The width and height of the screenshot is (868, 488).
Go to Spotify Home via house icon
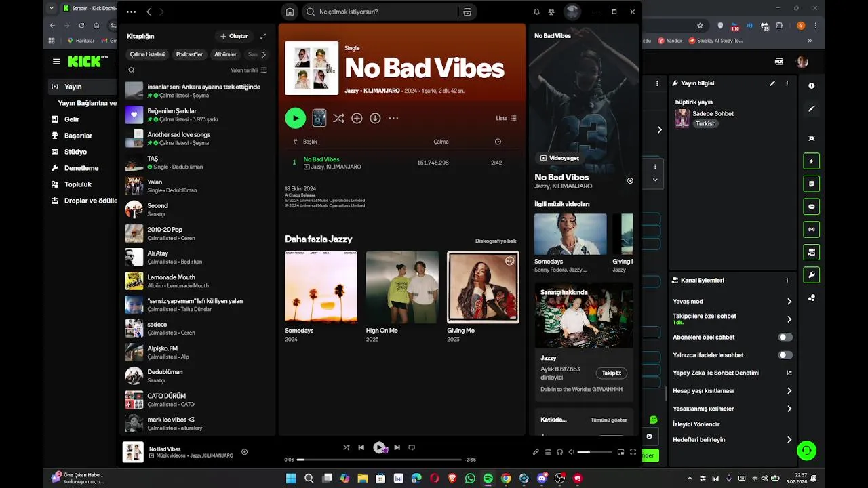point(290,12)
